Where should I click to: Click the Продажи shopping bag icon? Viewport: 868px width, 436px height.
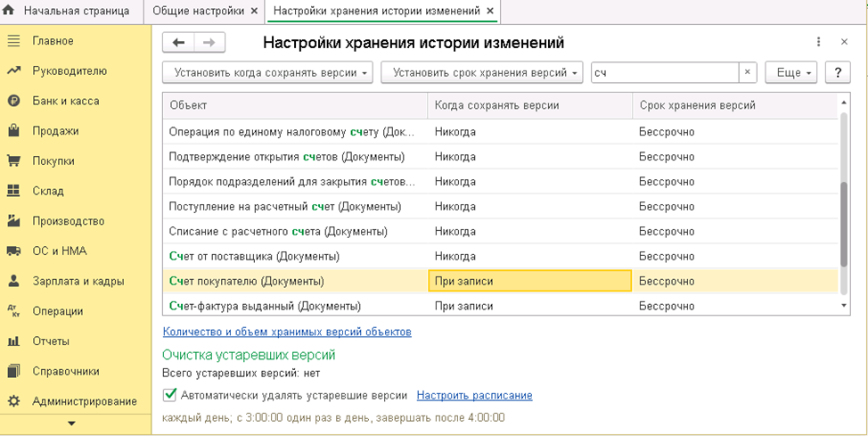[x=13, y=131]
